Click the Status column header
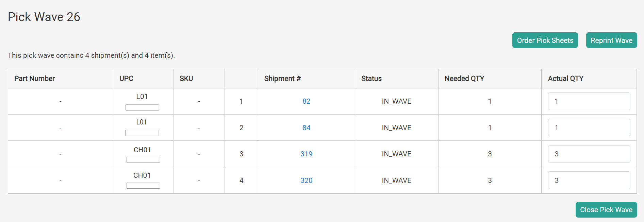644x222 pixels. click(371, 79)
